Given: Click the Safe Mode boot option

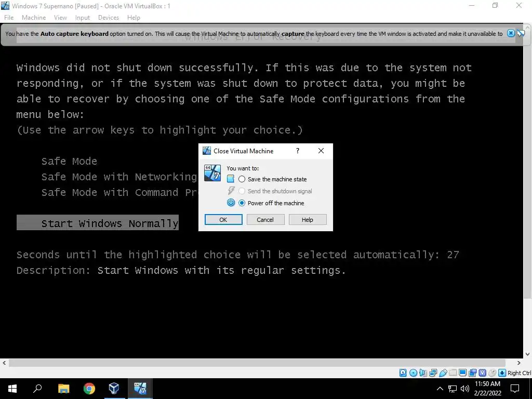Looking at the screenshot, I should (x=69, y=161).
